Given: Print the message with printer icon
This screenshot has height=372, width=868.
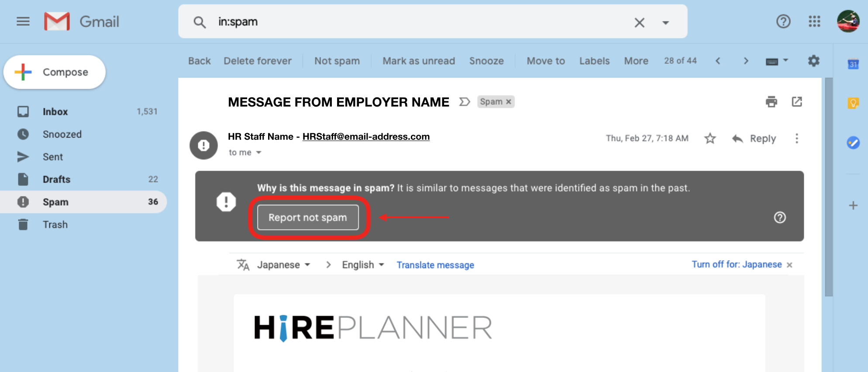Looking at the screenshot, I should coord(772,102).
